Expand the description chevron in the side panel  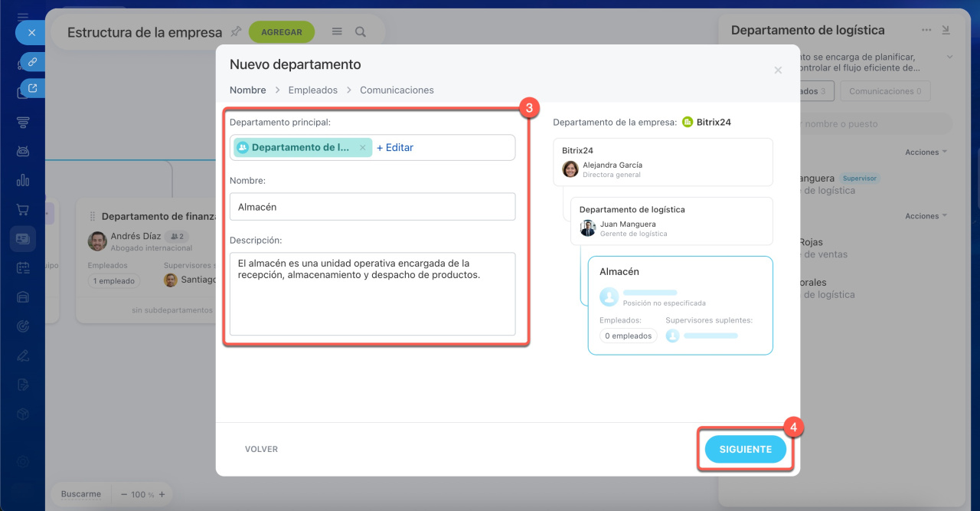949,57
